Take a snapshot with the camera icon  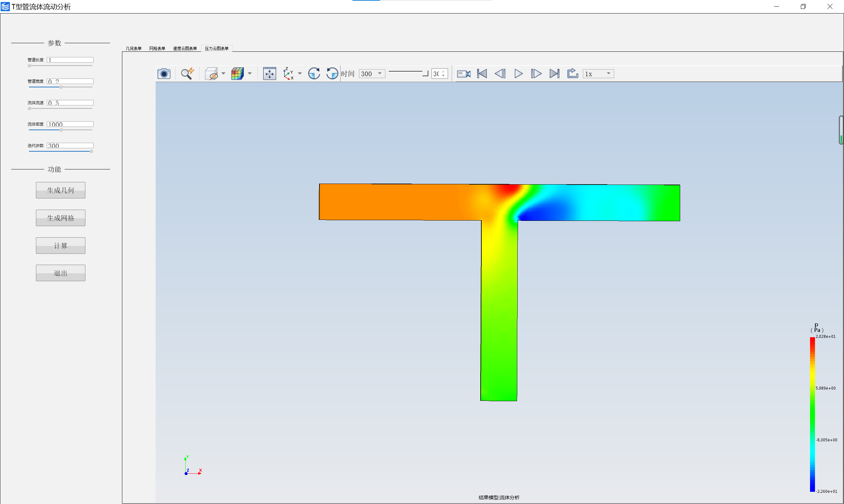[164, 74]
